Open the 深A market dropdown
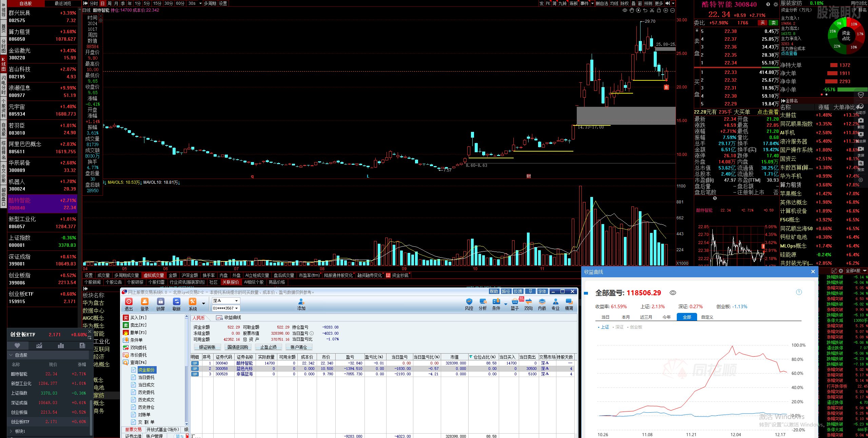The height and width of the screenshot is (438, 868). (226, 301)
